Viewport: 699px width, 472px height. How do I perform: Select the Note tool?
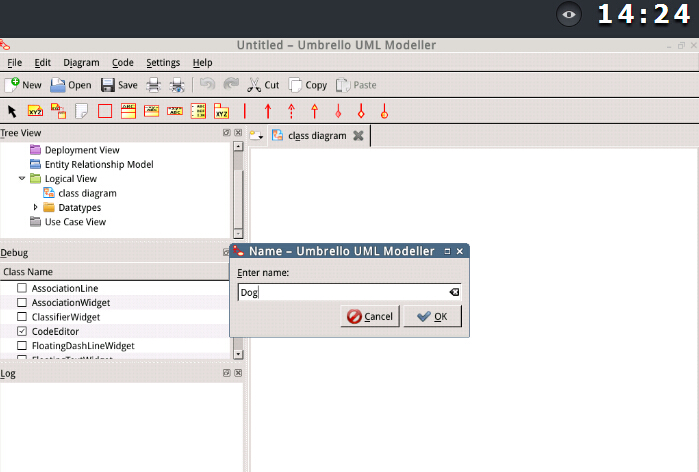82,111
